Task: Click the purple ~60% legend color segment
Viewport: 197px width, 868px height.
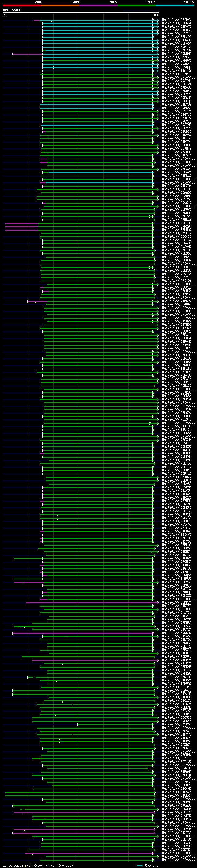Action: tap(98, 6)
